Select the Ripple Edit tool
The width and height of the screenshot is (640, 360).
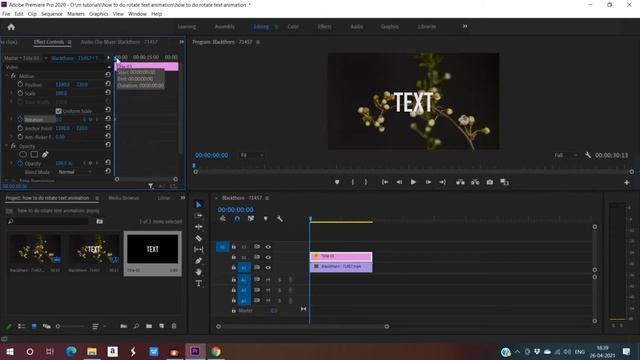(x=198, y=227)
